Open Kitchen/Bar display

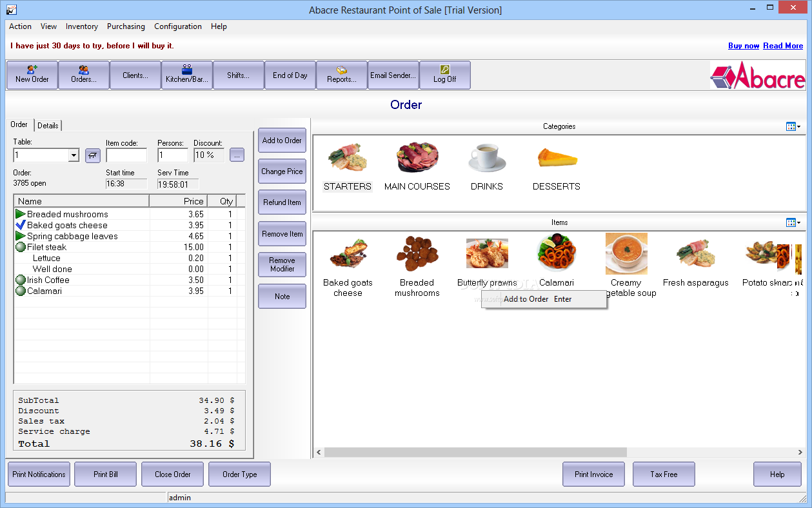tap(187, 75)
